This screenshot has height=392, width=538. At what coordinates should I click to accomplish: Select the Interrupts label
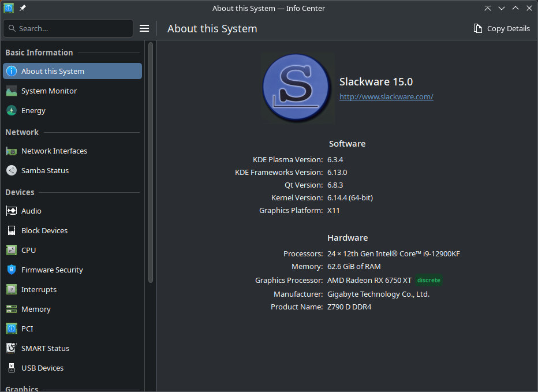[x=39, y=290]
